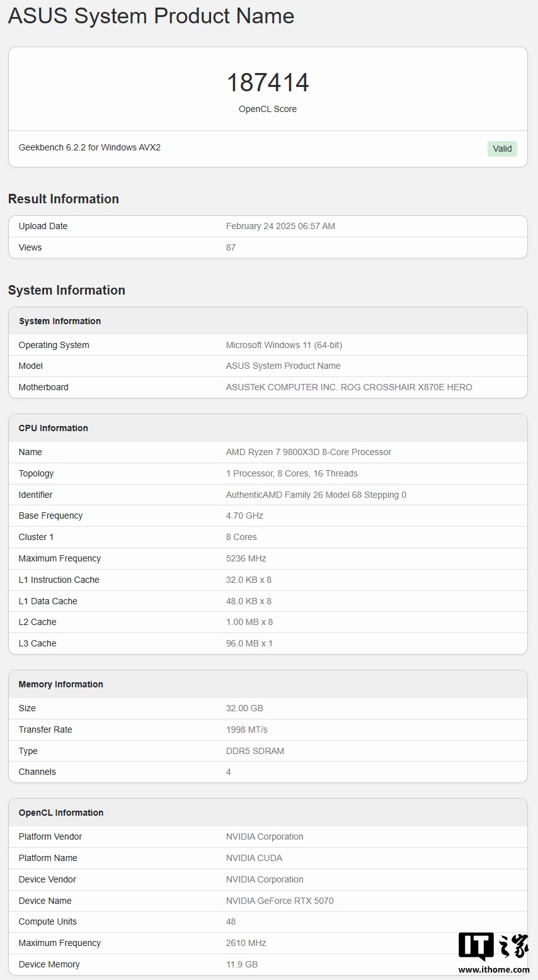Image resolution: width=538 pixels, height=980 pixels.
Task: Click the L3 Cache 96.0 MB value
Action: point(249,643)
